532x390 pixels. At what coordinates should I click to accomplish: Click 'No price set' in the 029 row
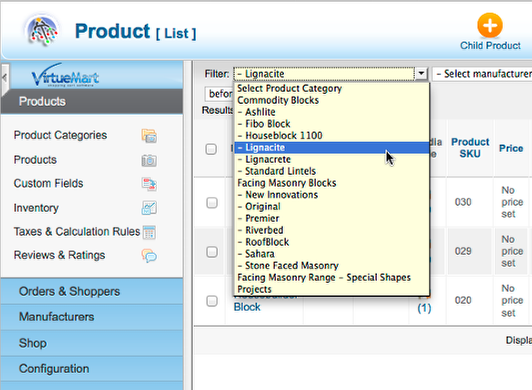[512, 252]
